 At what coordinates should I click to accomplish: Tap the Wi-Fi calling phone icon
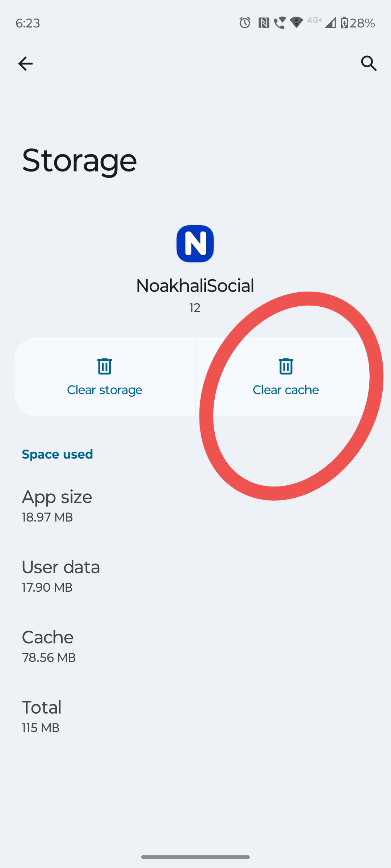(x=279, y=23)
